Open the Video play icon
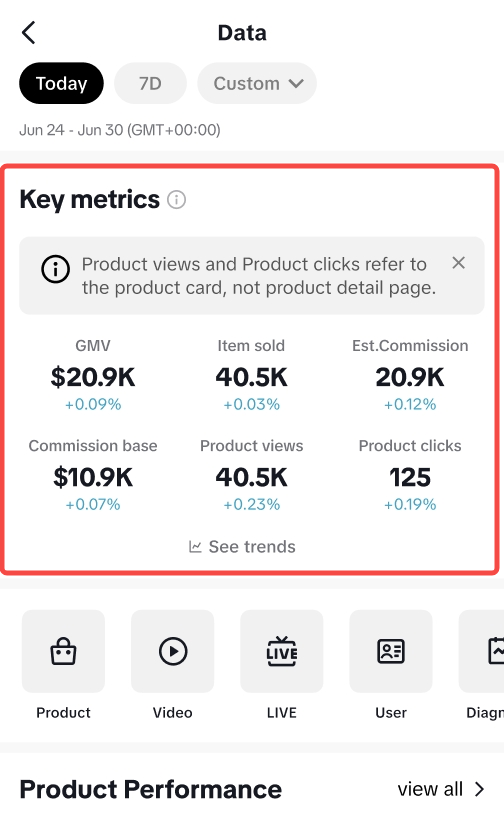The image size is (504, 826). point(173,651)
